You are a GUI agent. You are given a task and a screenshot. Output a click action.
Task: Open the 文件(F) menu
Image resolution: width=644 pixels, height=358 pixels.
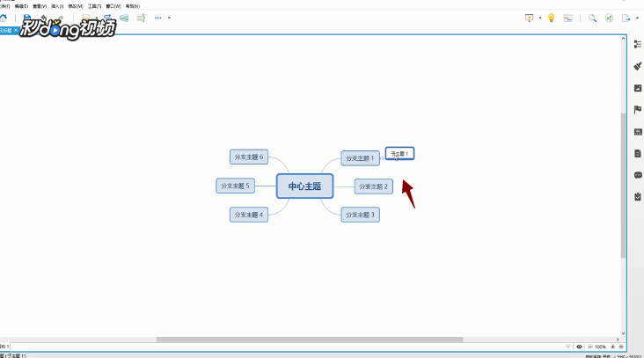4,6
